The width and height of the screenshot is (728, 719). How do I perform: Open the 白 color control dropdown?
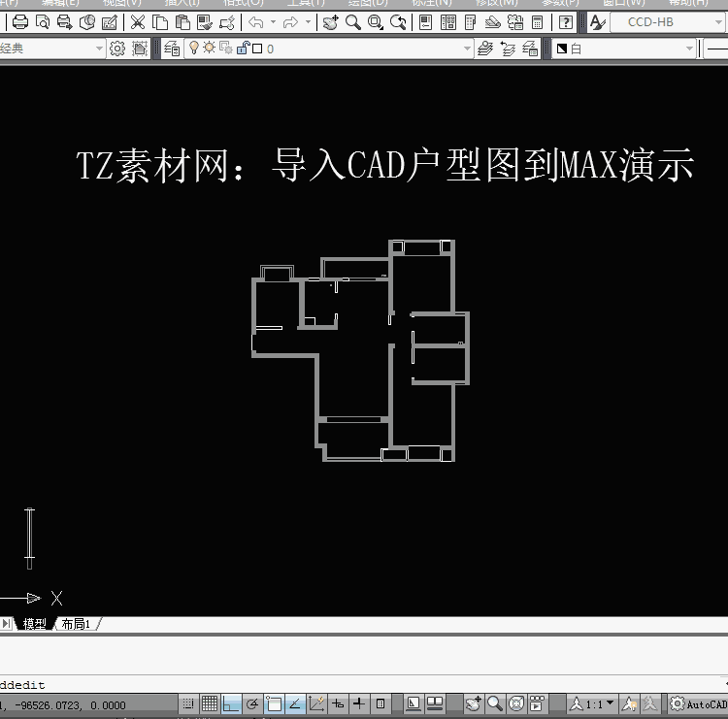tap(623, 49)
